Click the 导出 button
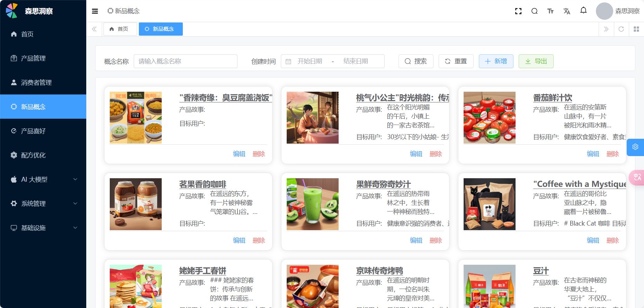The image size is (644, 308). (x=536, y=61)
